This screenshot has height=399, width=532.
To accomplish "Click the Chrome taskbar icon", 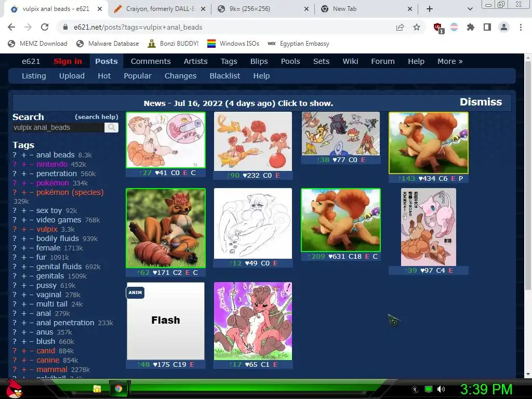I will click(118, 389).
